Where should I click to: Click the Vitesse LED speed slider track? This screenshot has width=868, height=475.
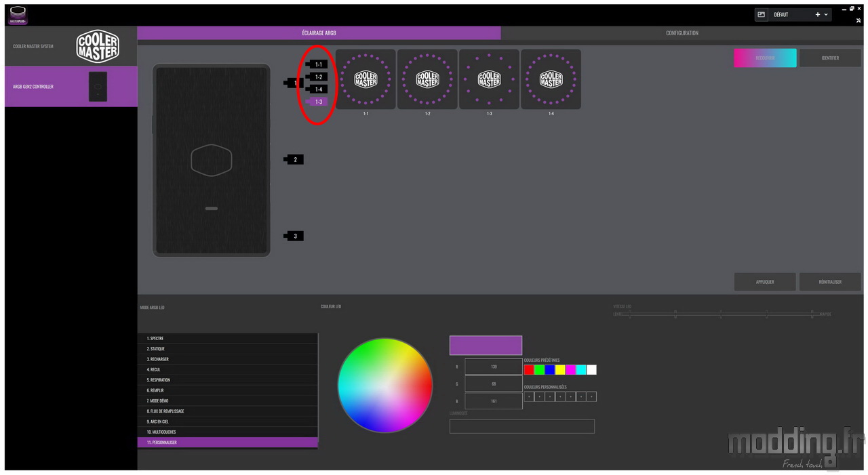pos(720,314)
